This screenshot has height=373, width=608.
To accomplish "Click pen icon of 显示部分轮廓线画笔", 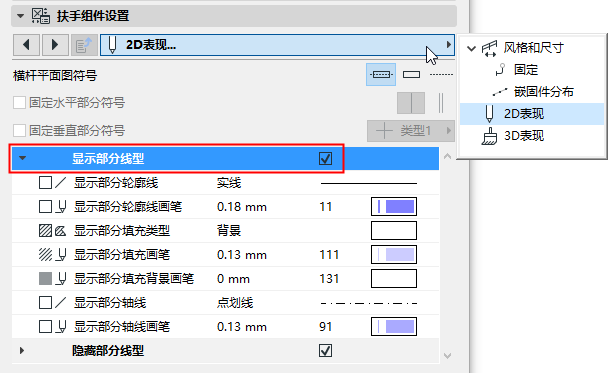I will 61,207.
